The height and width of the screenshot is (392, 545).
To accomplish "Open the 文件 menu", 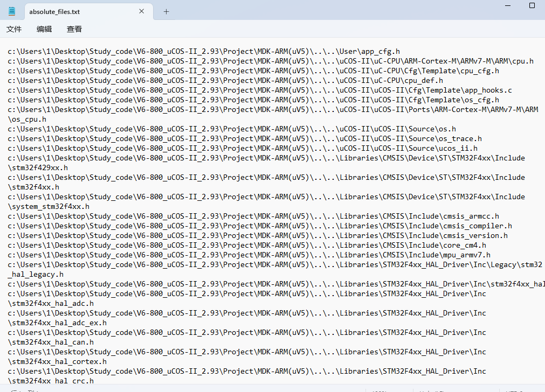I will coord(14,29).
